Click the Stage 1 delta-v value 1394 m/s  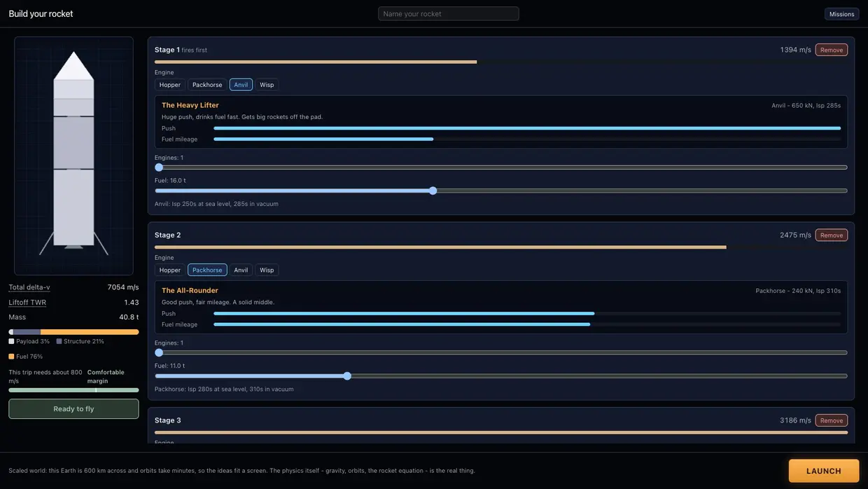pos(796,50)
